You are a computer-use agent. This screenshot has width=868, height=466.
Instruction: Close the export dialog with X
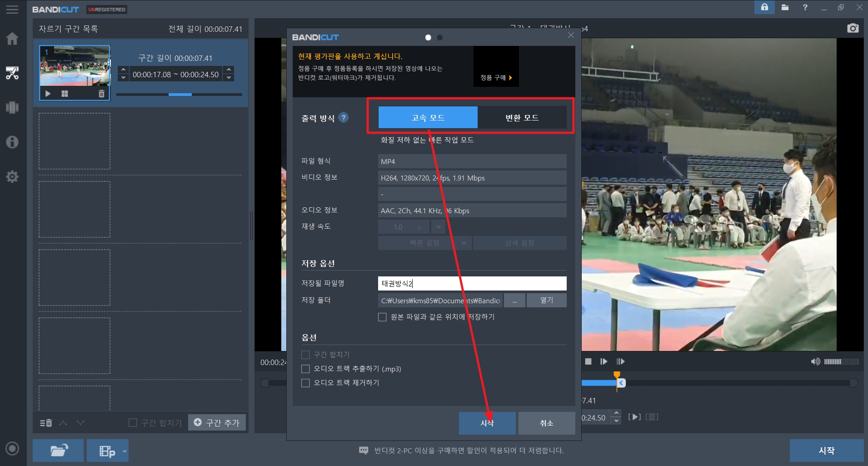click(571, 35)
